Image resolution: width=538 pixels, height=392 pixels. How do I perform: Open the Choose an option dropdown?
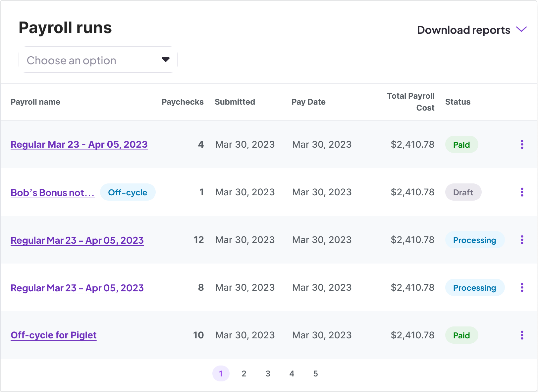pos(98,60)
